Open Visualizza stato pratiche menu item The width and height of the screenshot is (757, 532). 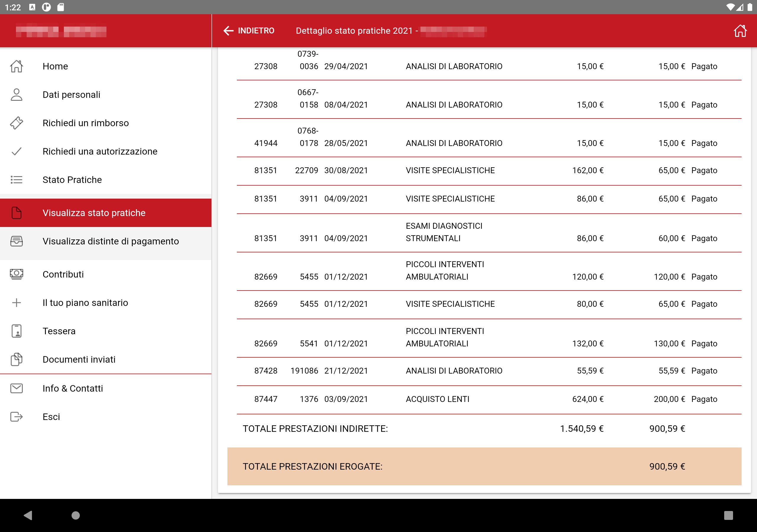pyautogui.click(x=94, y=213)
